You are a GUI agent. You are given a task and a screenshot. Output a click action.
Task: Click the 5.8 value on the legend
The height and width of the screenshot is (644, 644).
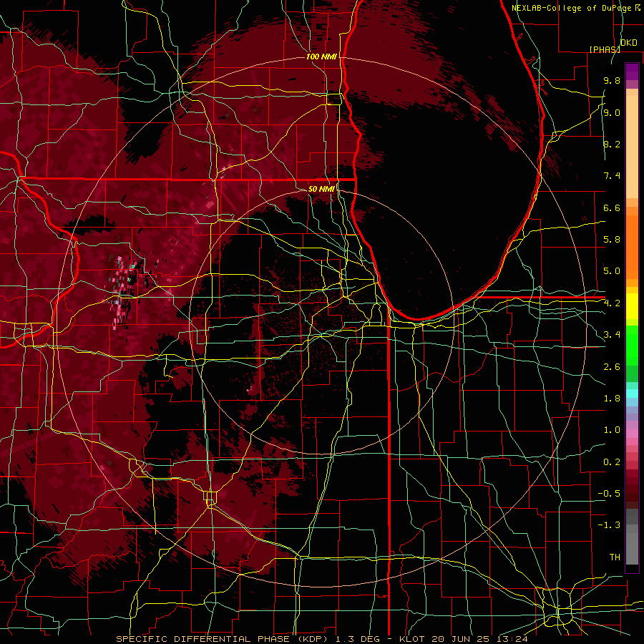[612, 240]
